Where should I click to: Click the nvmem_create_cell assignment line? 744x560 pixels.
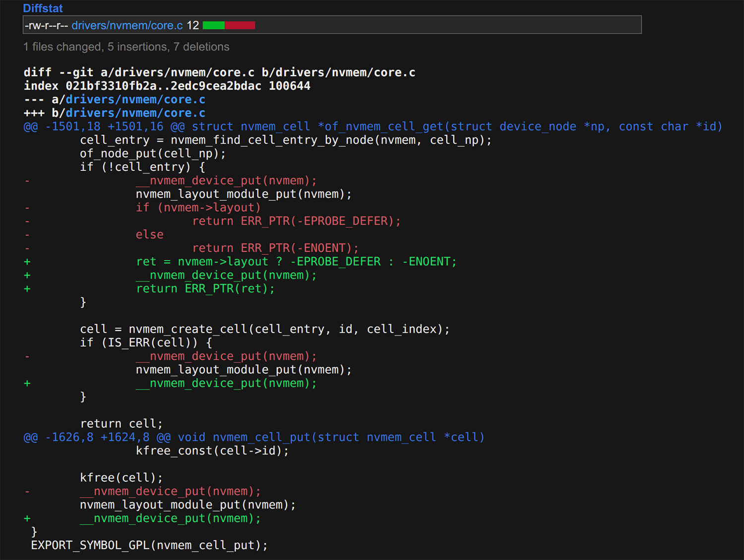point(265,329)
